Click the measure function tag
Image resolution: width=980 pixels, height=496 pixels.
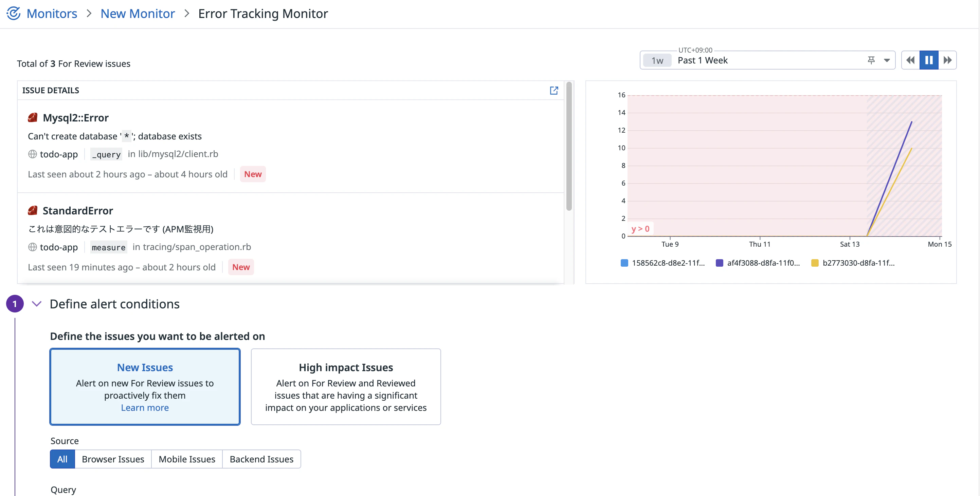point(108,247)
